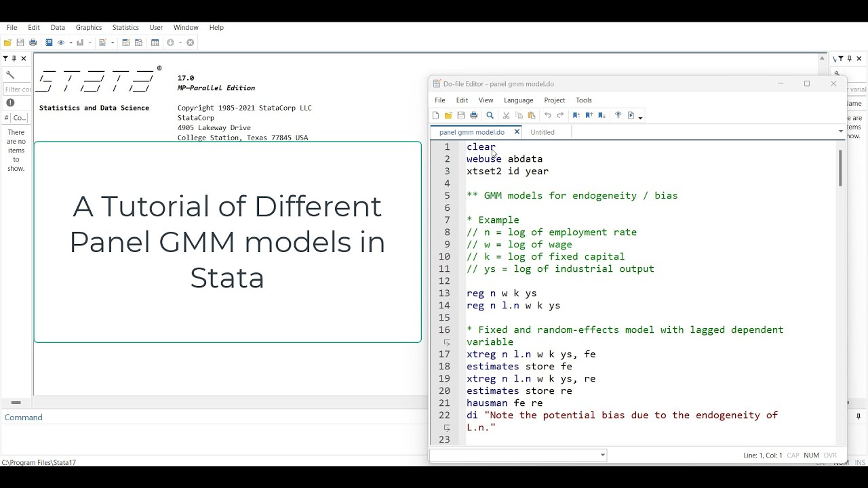This screenshot has height=488, width=868.
Task: Click 'Line: 1, Col: 1' status text
Action: 763,455
